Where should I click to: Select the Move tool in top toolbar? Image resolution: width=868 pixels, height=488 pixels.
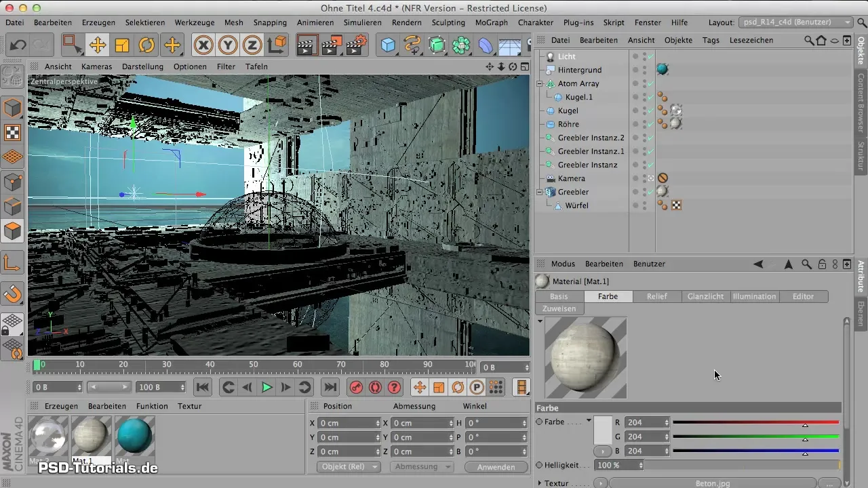coord(97,45)
